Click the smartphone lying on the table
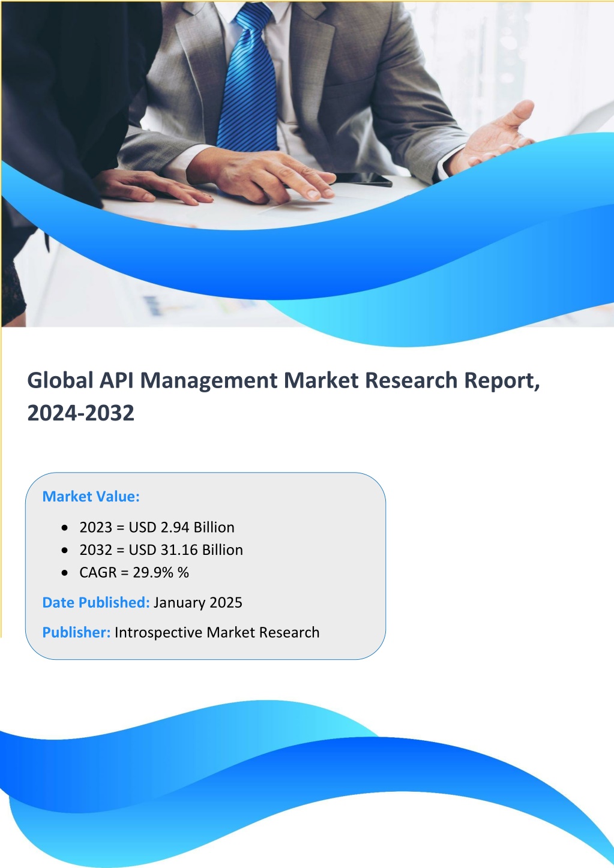The height and width of the screenshot is (868, 614). pyautogui.click(x=362, y=179)
